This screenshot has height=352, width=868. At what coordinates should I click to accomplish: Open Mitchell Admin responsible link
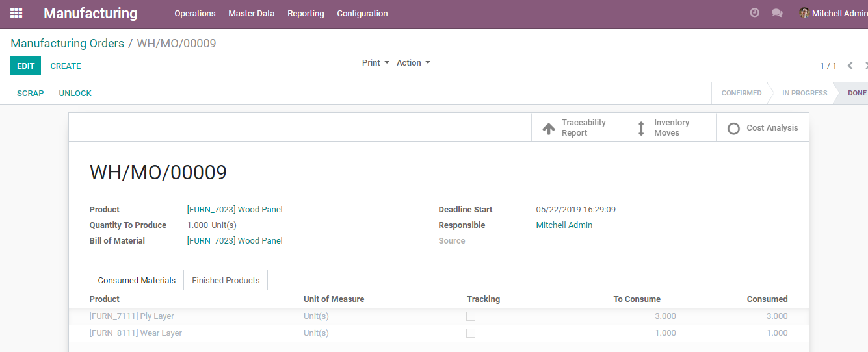click(564, 225)
